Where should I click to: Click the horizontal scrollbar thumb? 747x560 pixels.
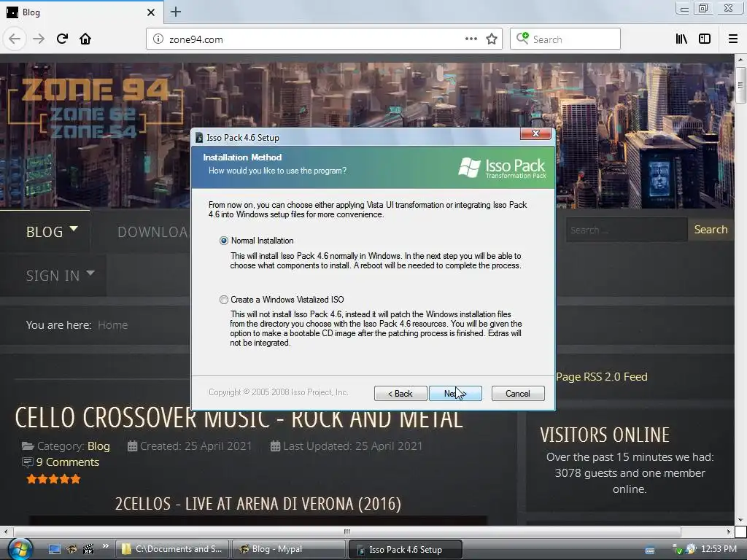(x=347, y=532)
